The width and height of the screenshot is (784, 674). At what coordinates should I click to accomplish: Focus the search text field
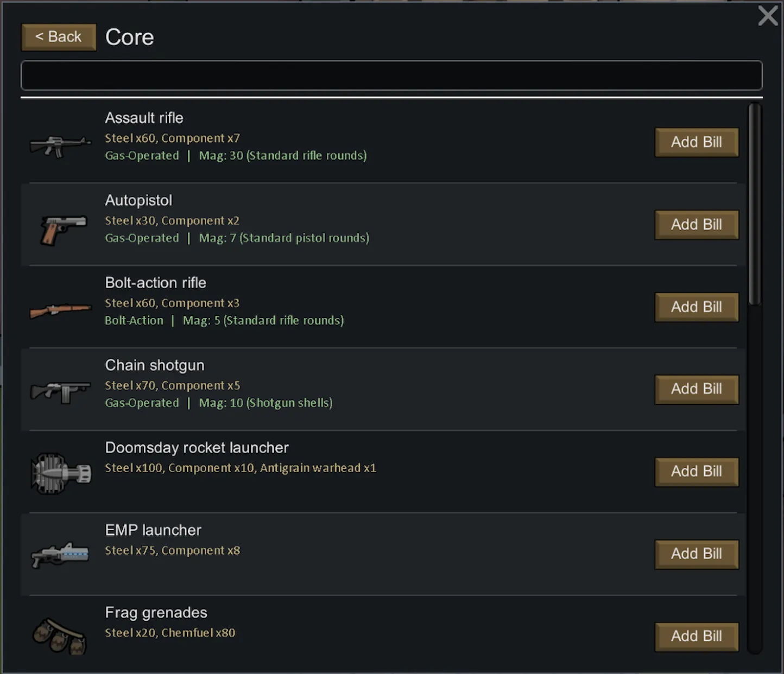point(391,75)
